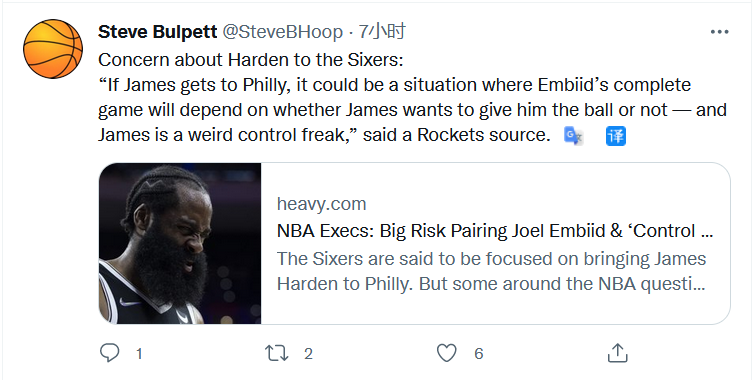Open the reply speech bubble icon
The image size is (756, 380).
pos(109,353)
